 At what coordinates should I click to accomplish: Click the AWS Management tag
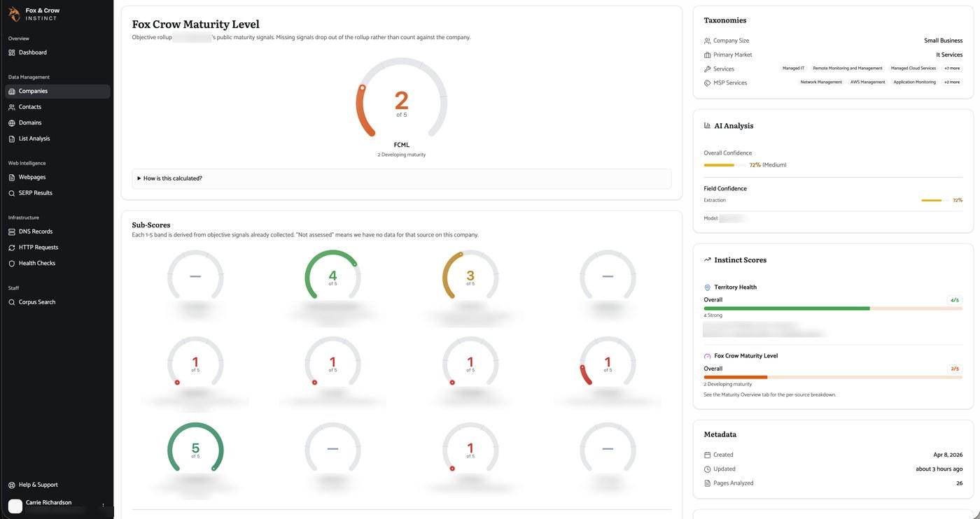(x=868, y=83)
